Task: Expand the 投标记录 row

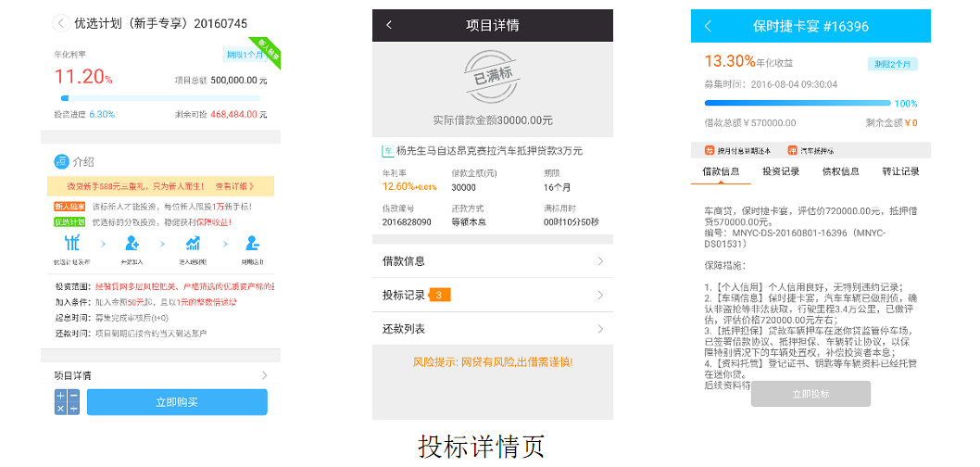Action: [493, 295]
